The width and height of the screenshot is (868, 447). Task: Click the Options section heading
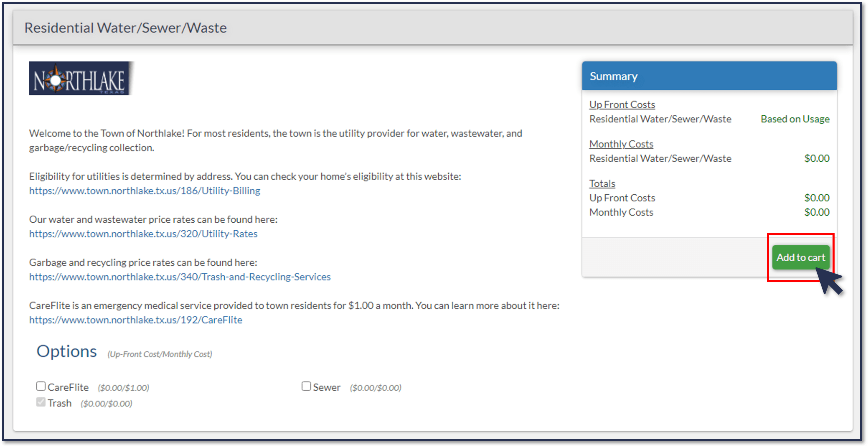(x=66, y=351)
